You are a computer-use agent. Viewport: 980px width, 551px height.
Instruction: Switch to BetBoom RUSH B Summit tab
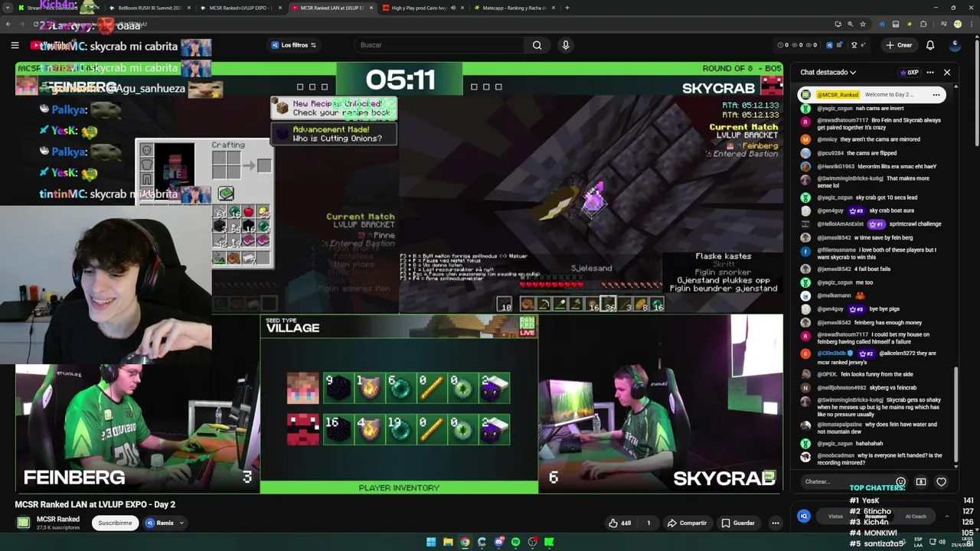tap(149, 8)
